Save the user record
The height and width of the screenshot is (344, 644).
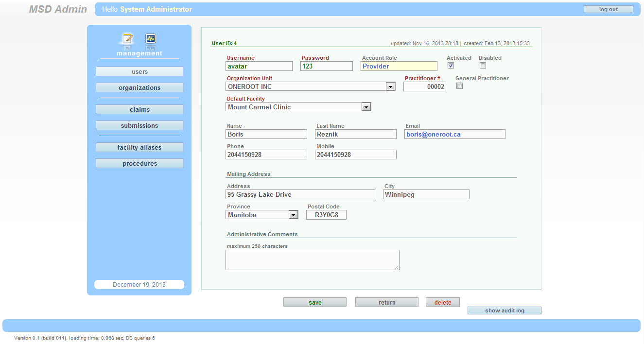click(x=315, y=302)
